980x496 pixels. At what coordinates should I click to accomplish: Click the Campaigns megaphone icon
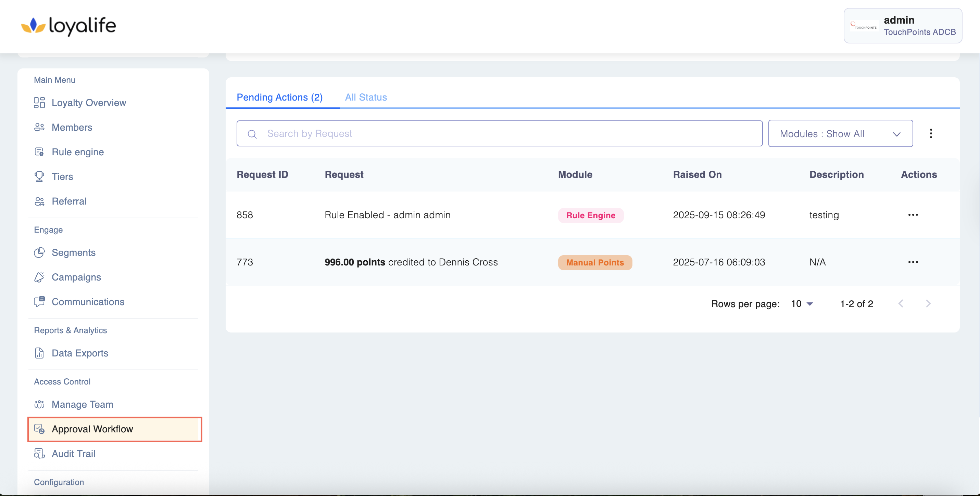pyautogui.click(x=39, y=277)
